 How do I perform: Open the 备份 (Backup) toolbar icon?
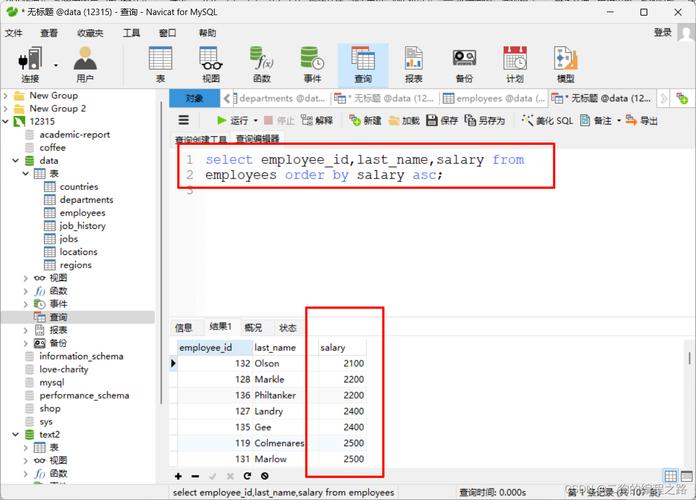point(464,64)
